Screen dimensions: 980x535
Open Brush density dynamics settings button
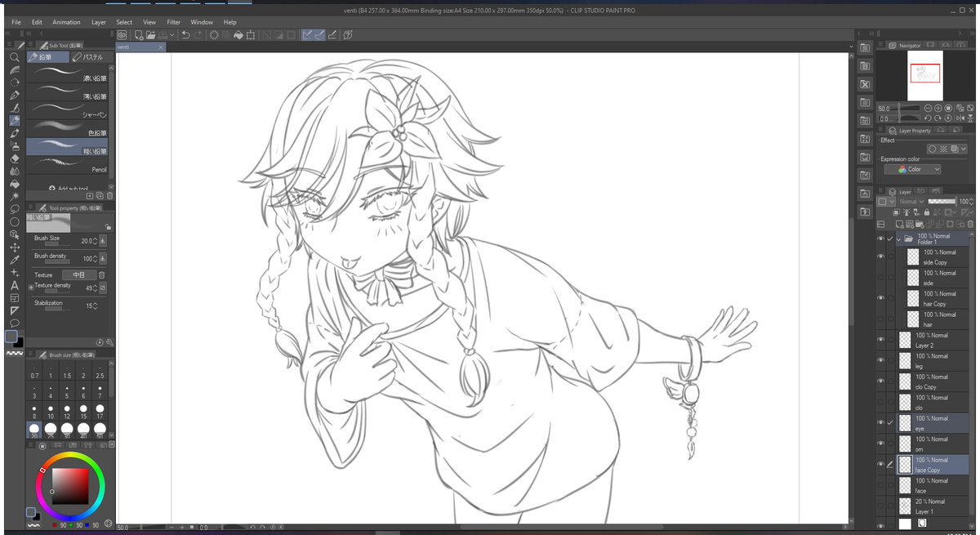(x=103, y=258)
